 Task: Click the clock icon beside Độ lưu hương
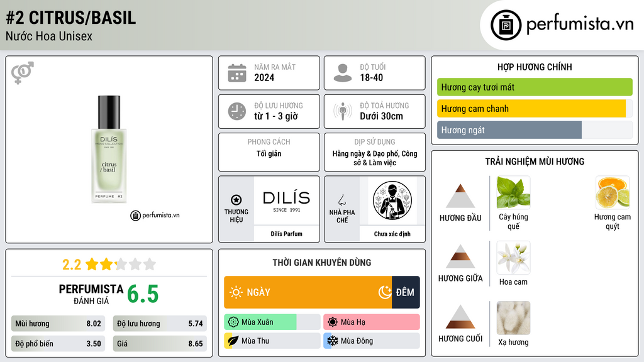pyautogui.click(x=237, y=111)
